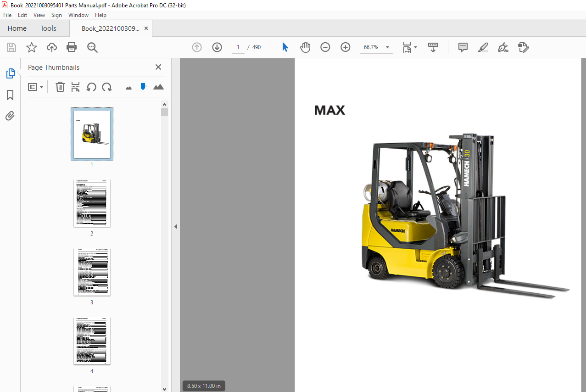
Task: Go to the previous page
Action: (x=197, y=47)
